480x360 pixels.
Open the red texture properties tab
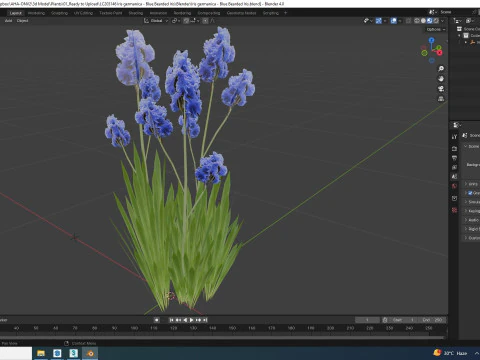tap(454, 210)
